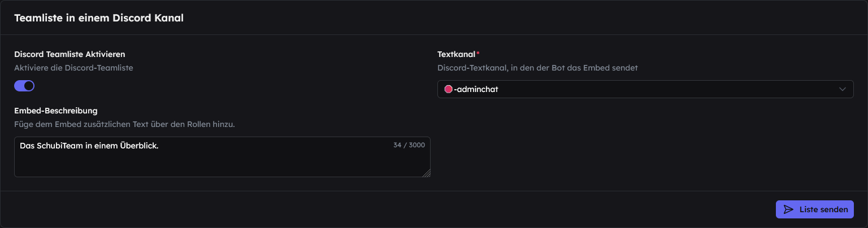Click the 'Textkanal' field label

[457, 54]
